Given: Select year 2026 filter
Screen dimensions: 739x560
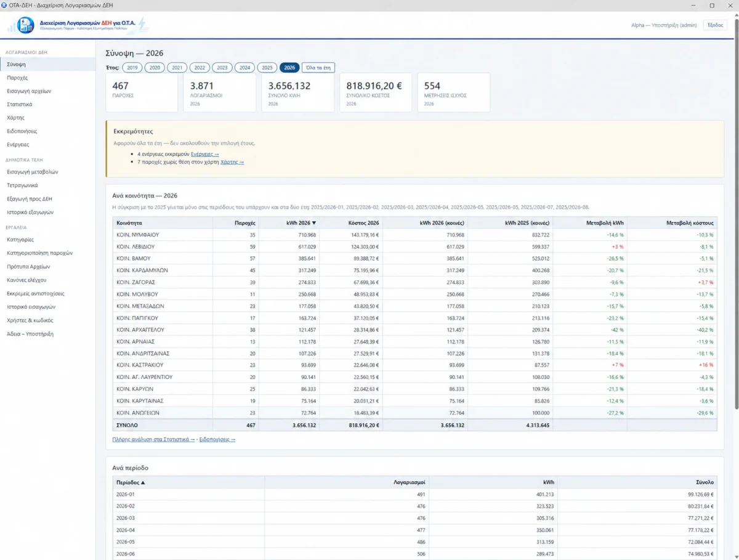Looking at the screenshot, I should point(289,68).
